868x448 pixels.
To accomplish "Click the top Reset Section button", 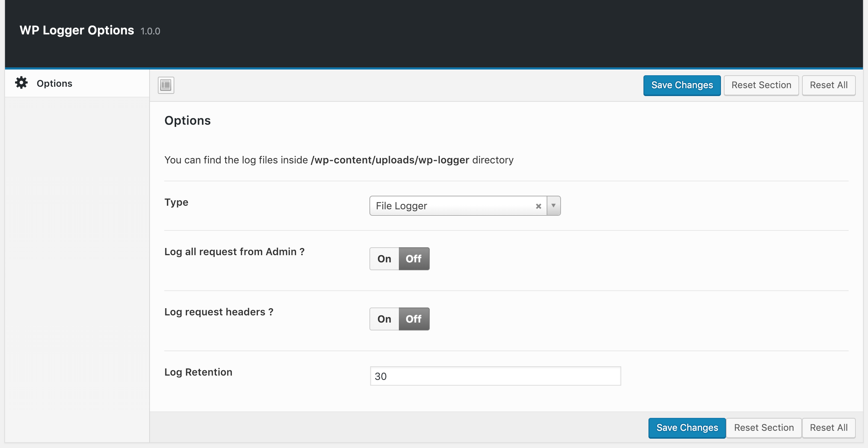I will (761, 85).
